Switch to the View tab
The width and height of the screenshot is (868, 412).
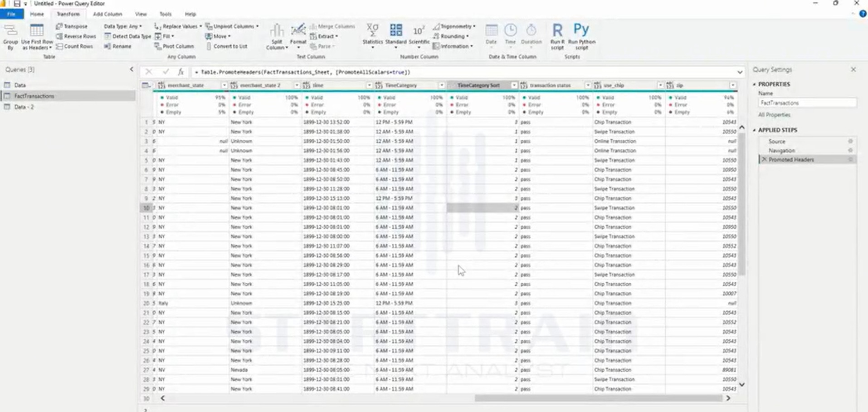point(141,14)
